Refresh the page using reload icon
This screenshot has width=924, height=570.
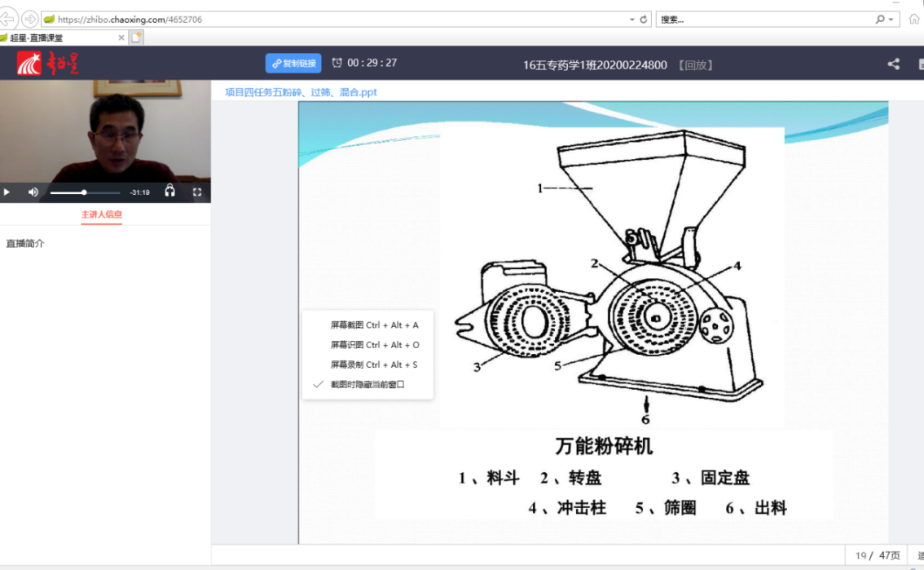pyautogui.click(x=644, y=19)
